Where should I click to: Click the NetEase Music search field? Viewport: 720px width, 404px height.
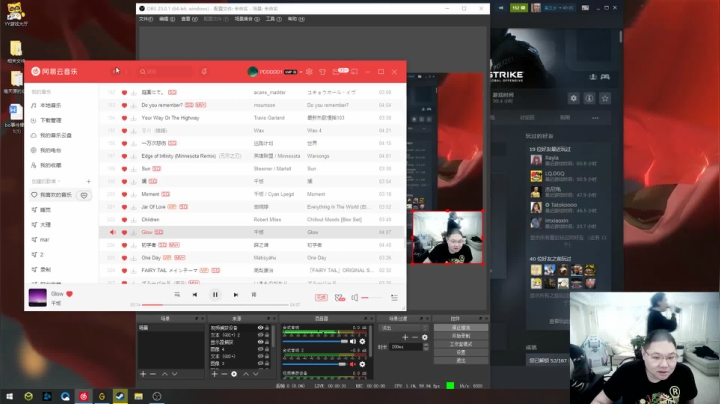pyautogui.click(x=165, y=72)
